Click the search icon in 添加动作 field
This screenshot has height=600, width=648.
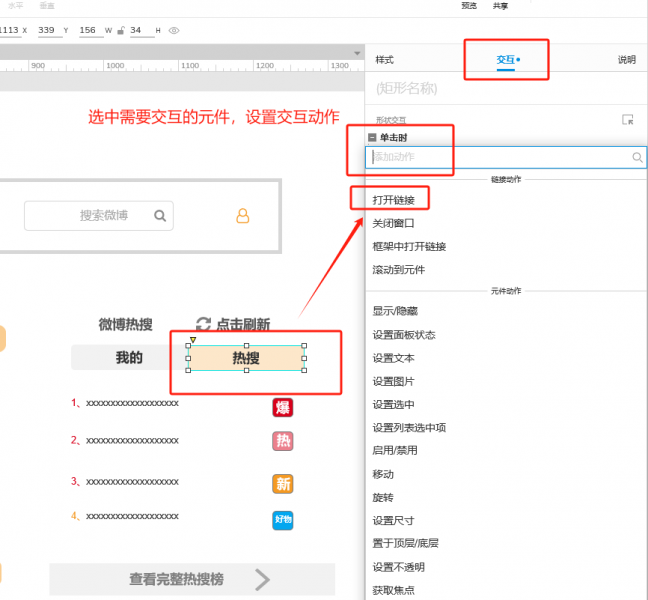(x=637, y=157)
